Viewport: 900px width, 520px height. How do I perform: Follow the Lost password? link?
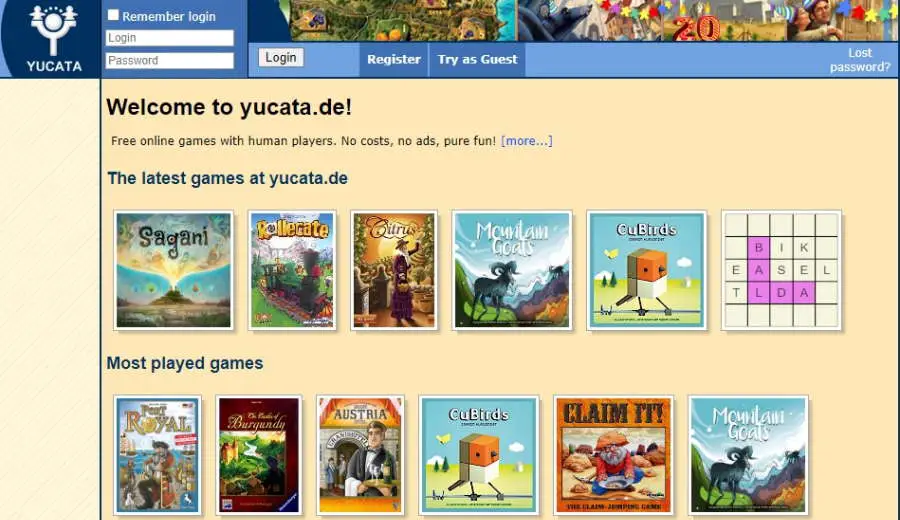tap(860, 60)
